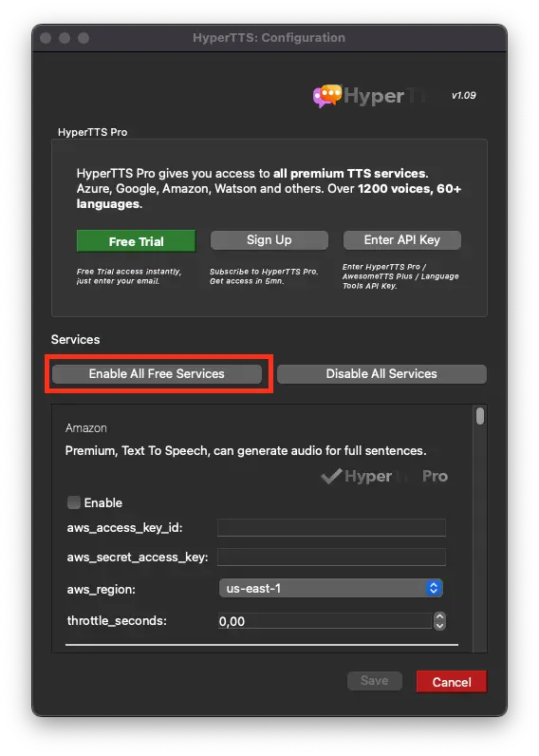This screenshot has width=539, height=756.
Task: Toggle the Amazon Enable checkbox
Action: (74, 502)
